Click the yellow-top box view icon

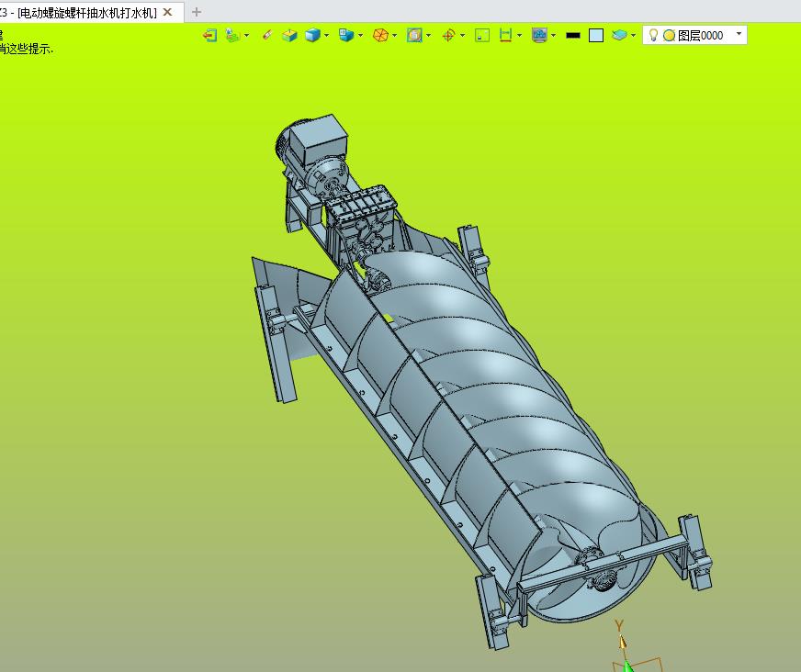click(289, 35)
